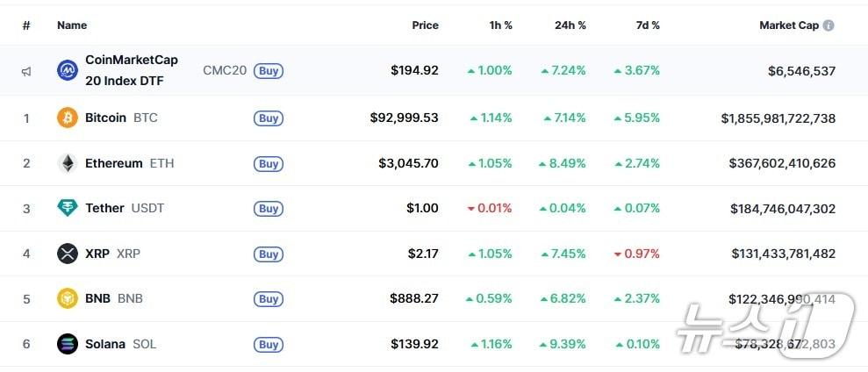Sort the table by Price column
The width and height of the screenshot is (868, 372).
[x=425, y=25]
